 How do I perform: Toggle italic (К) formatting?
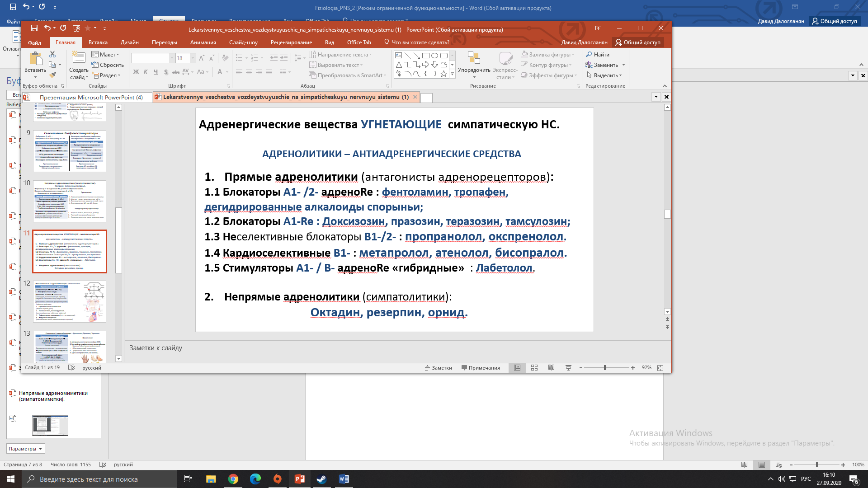(146, 72)
